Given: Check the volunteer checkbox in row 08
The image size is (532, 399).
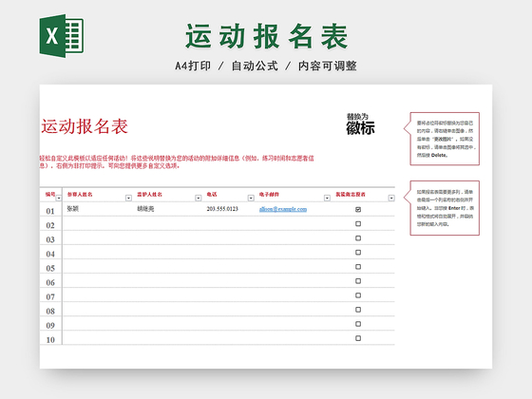Looking at the screenshot, I should [x=358, y=310].
